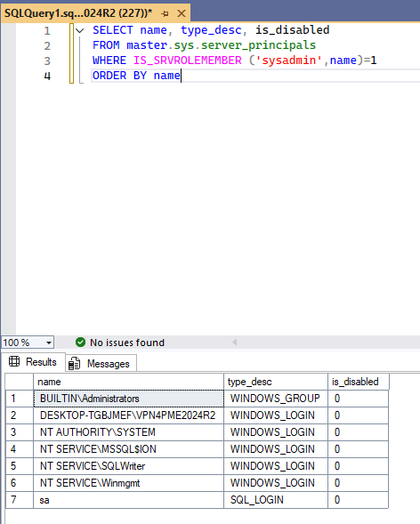Click the name column header
Viewport: 420px width, 524px height.
[x=128, y=382]
